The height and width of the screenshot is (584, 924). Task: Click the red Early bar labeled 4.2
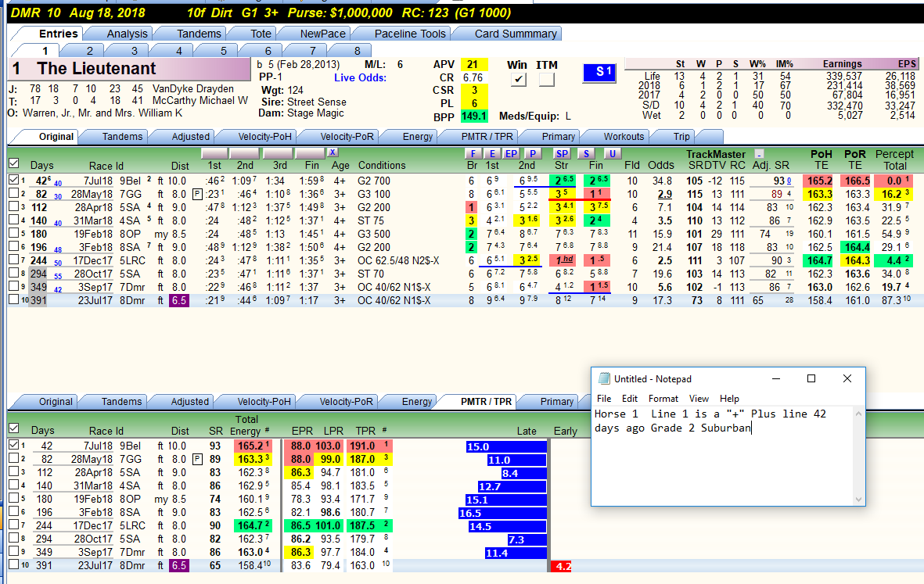tap(562, 566)
